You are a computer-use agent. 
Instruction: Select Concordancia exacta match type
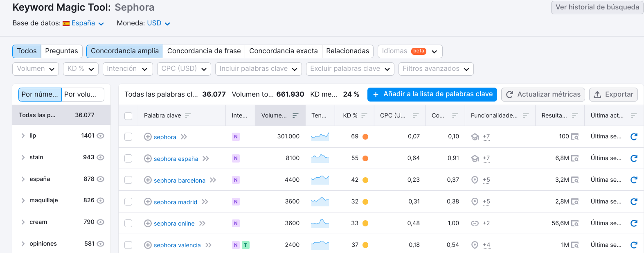pyautogui.click(x=284, y=51)
